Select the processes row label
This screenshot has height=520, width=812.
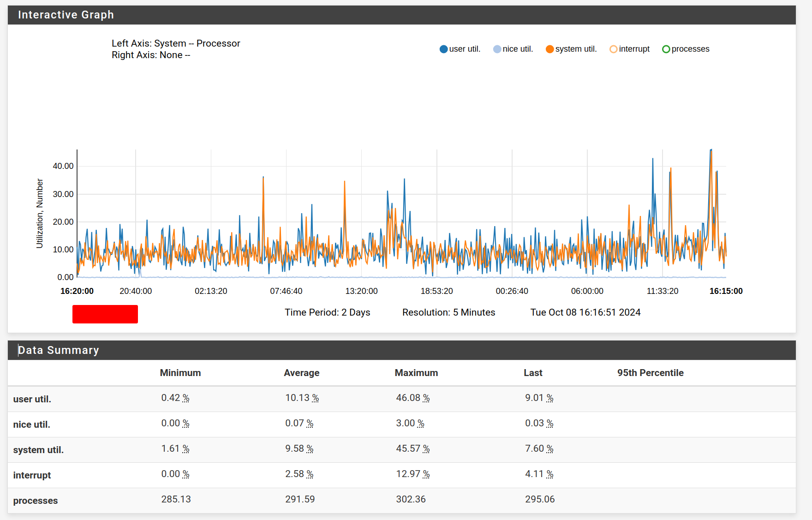coord(36,501)
